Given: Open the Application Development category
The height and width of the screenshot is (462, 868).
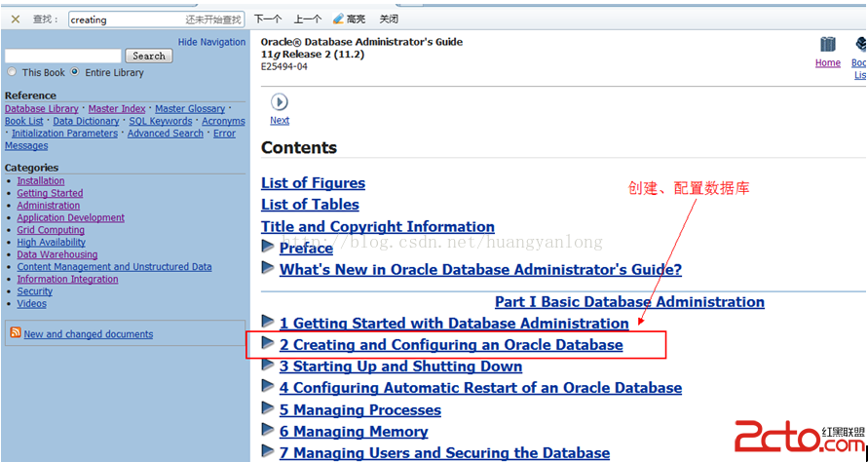Looking at the screenshot, I should coord(71,217).
